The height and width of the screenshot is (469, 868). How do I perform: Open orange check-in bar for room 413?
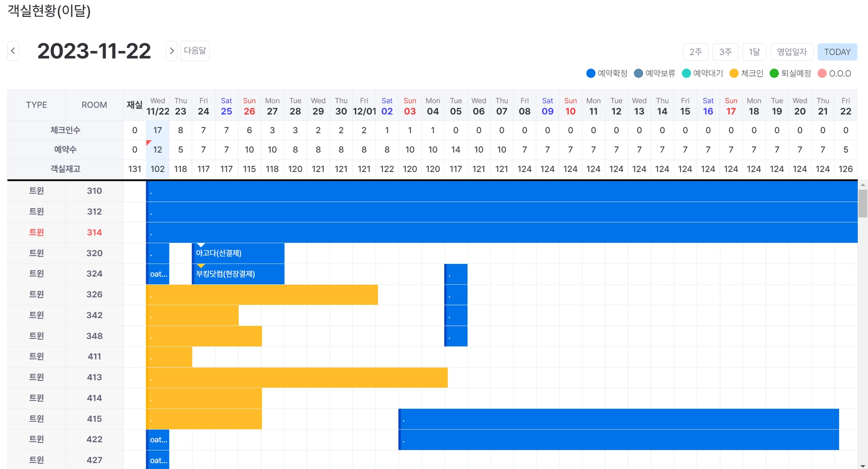pos(297,377)
